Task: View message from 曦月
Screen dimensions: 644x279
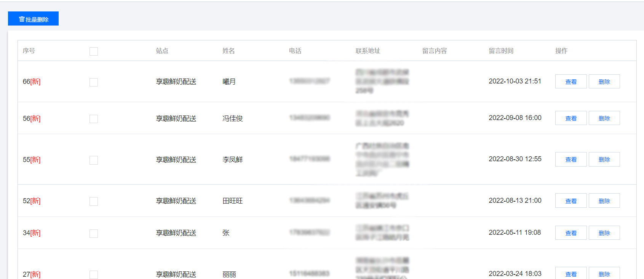Action: 570,82
